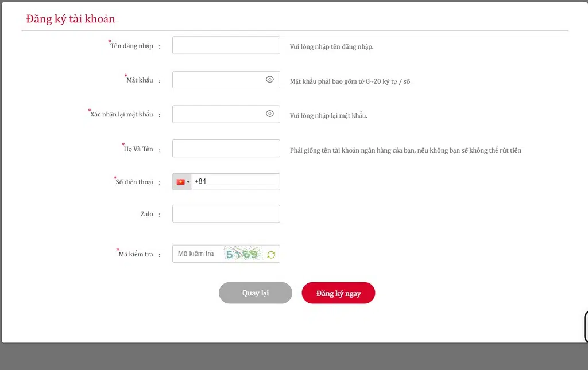Click hint about password 8~20 ký tự
588x370 pixels.
coord(350,81)
